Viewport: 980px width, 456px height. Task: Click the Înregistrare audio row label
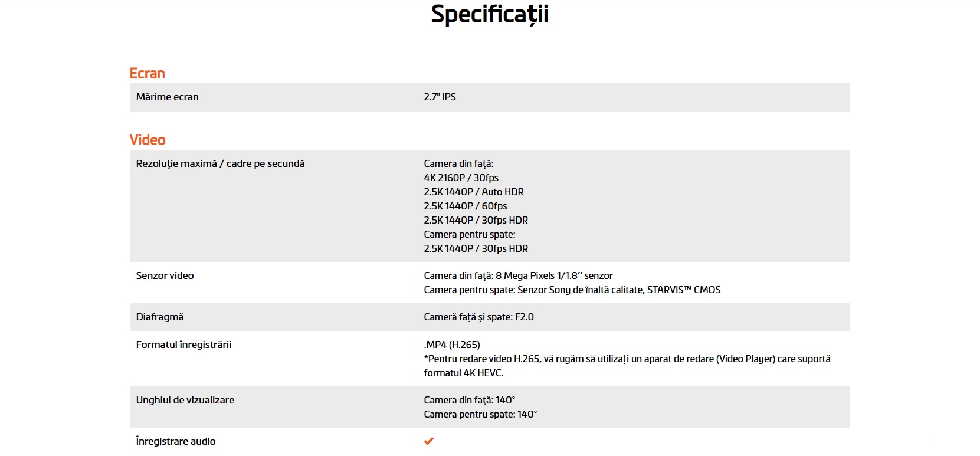175,441
